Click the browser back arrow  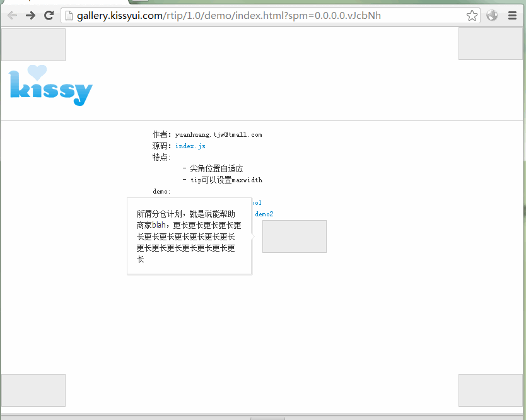point(13,16)
